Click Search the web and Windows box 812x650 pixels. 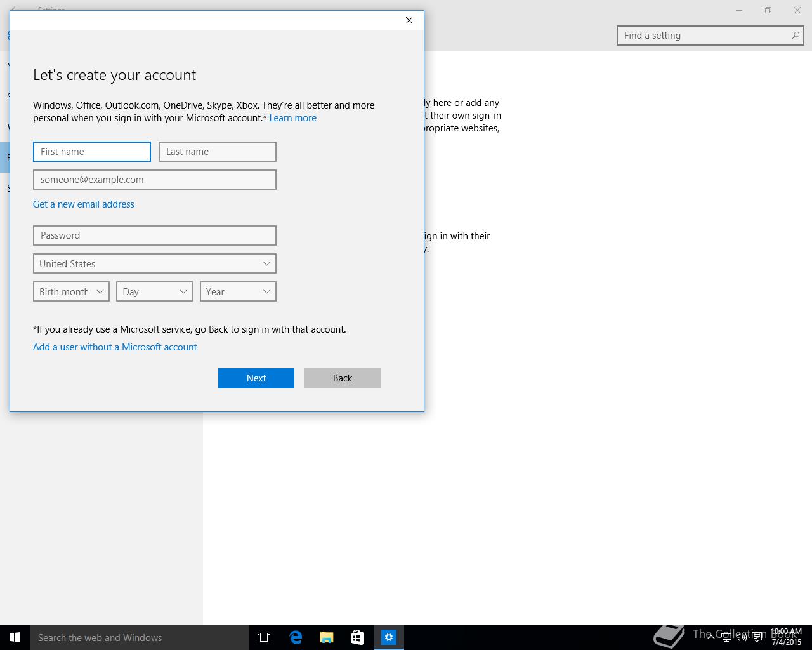pyautogui.click(x=140, y=637)
